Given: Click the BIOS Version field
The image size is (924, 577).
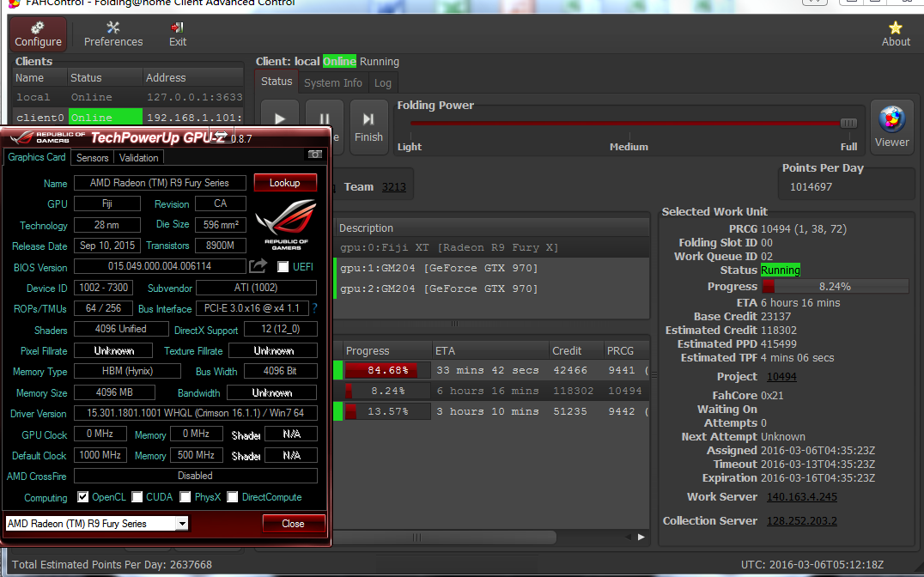Looking at the screenshot, I should pos(160,266).
